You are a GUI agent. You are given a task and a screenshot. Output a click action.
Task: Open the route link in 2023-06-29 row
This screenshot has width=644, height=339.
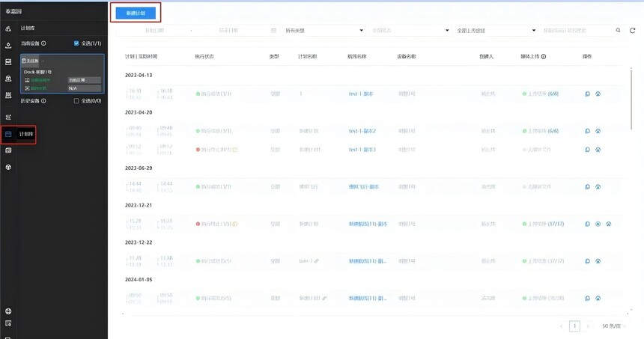click(x=364, y=187)
